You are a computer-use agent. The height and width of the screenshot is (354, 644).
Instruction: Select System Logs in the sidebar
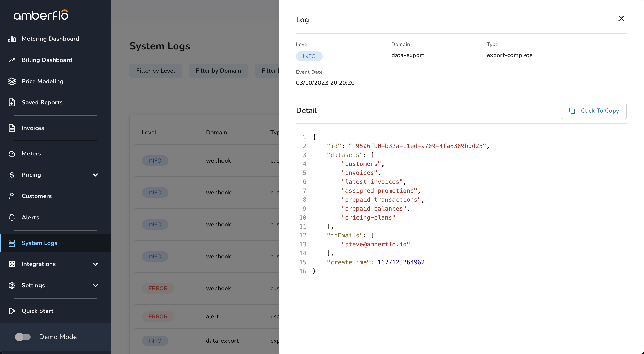pyautogui.click(x=39, y=243)
